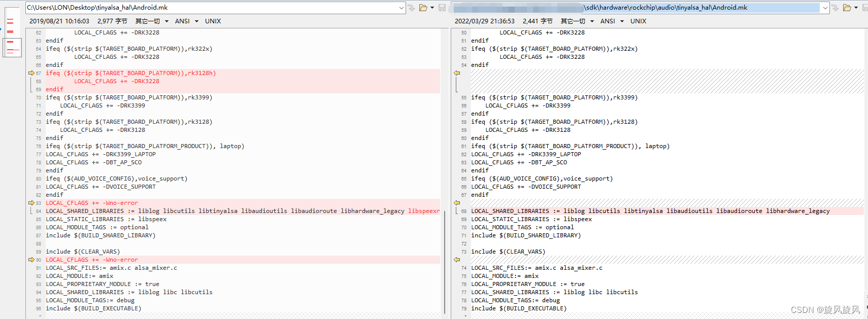Click the right timestamp 2022/03/29 21:36:53
This screenshot has height=319, width=868.
point(485,21)
